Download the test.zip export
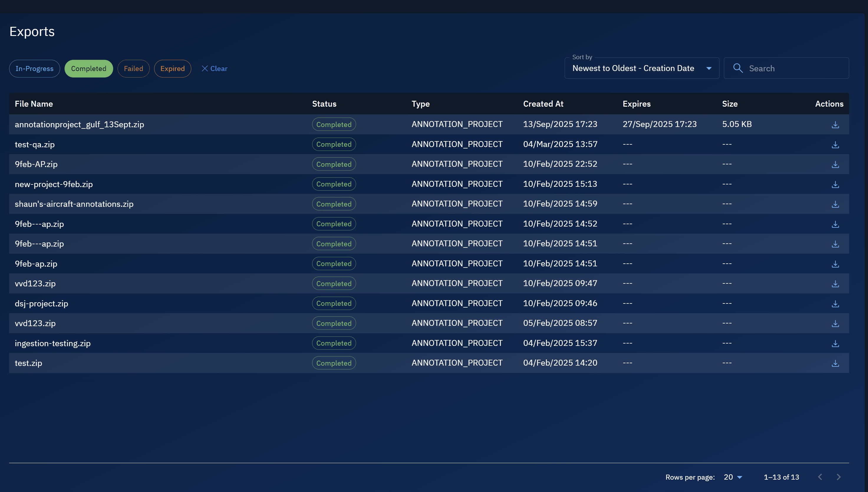The width and height of the screenshot is (868, 492). coord(835,363)
